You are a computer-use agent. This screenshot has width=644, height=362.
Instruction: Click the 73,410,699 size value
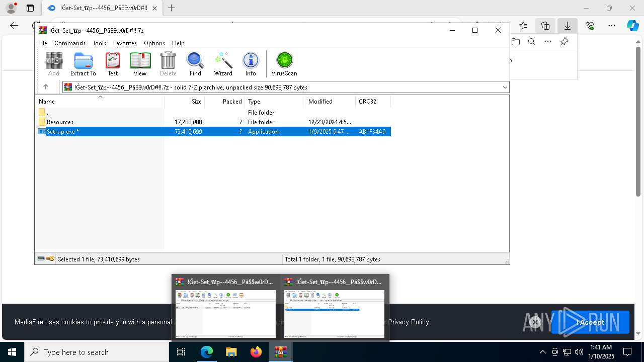coord(188,132)
